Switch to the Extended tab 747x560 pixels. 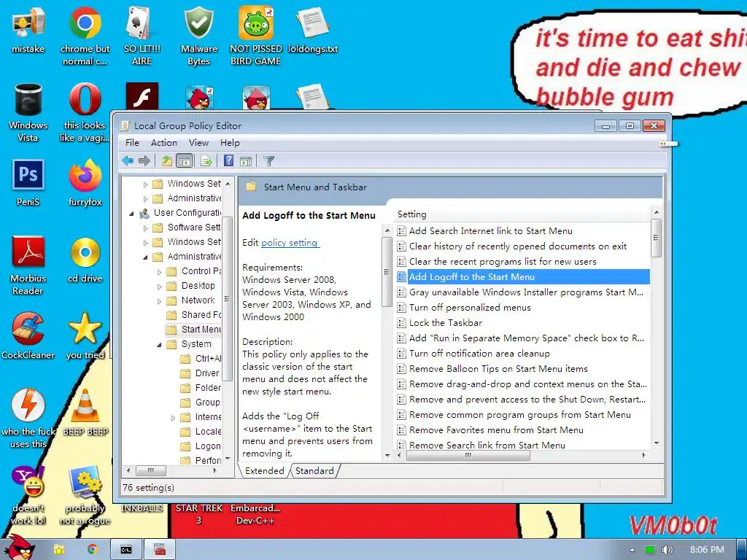(264, 471)
